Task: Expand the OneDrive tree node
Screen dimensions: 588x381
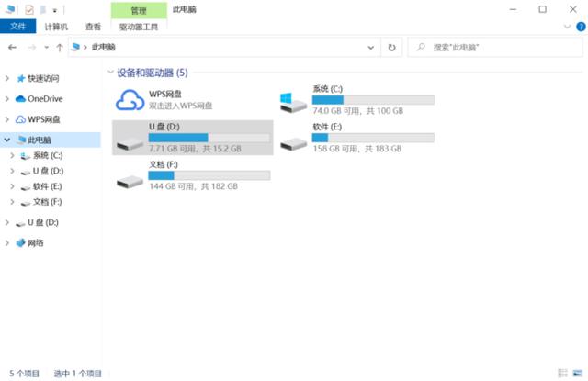Action: click(8, 98)
